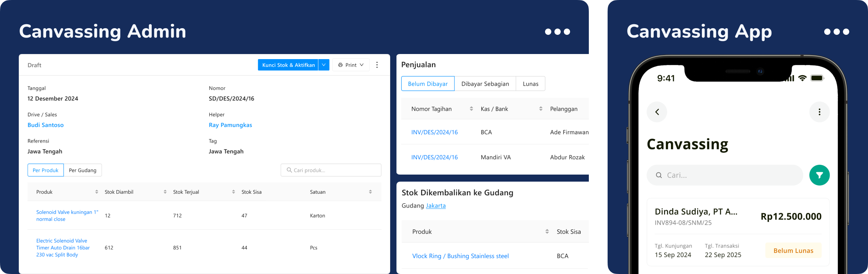Open the Budi Santoso sales link
Image resolution: width=868 pixels, height=274 pixels.
pyautogui.click(x=45, y=125)
